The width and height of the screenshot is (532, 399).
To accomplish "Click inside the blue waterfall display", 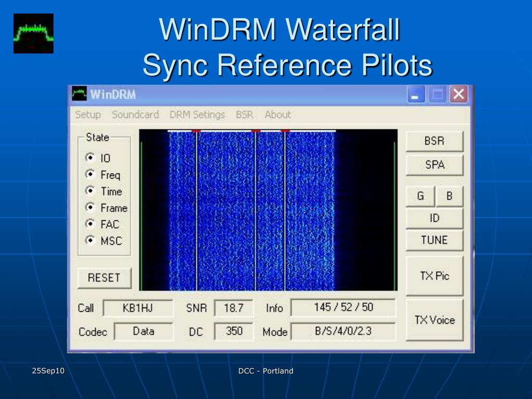I will click(268, 210).
